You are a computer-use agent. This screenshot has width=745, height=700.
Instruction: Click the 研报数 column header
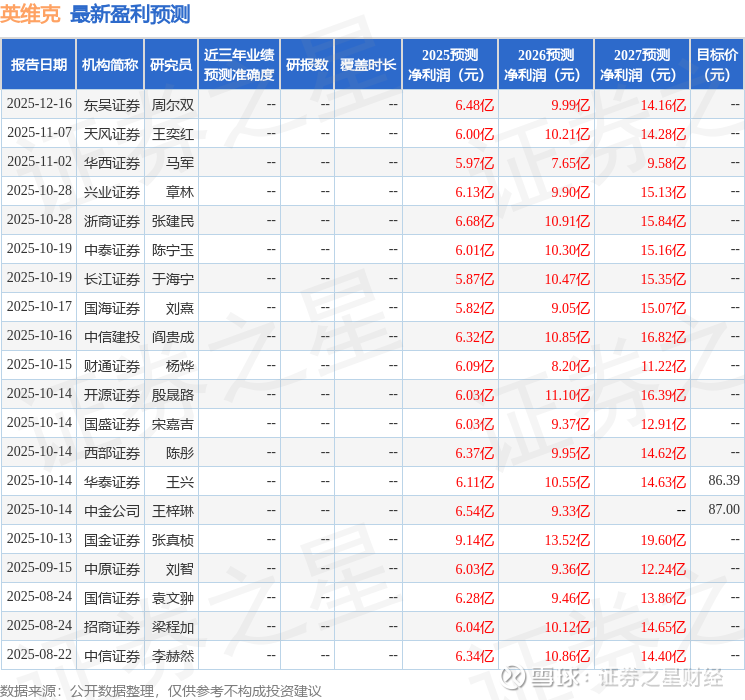307,65
